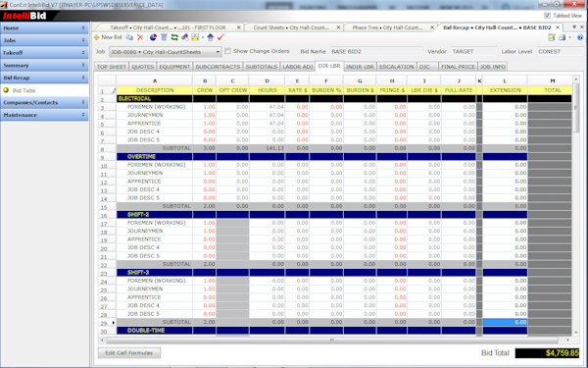Click the green refresh arrows icon
Screen dimensions: 588x368
[x=174, y=37]
